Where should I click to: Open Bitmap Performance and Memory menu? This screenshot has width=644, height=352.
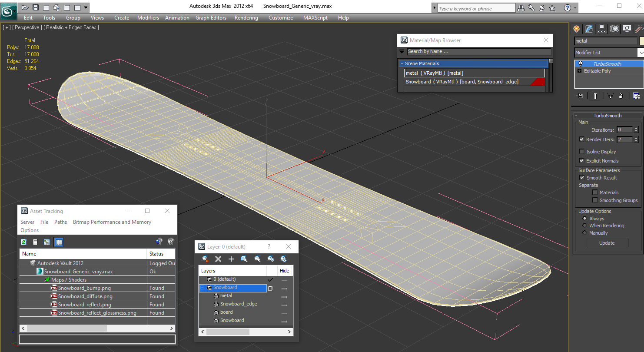(x=112, y=222)
